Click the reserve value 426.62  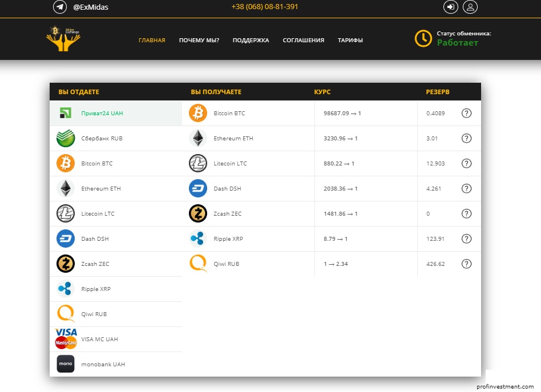tap(435, 264)
